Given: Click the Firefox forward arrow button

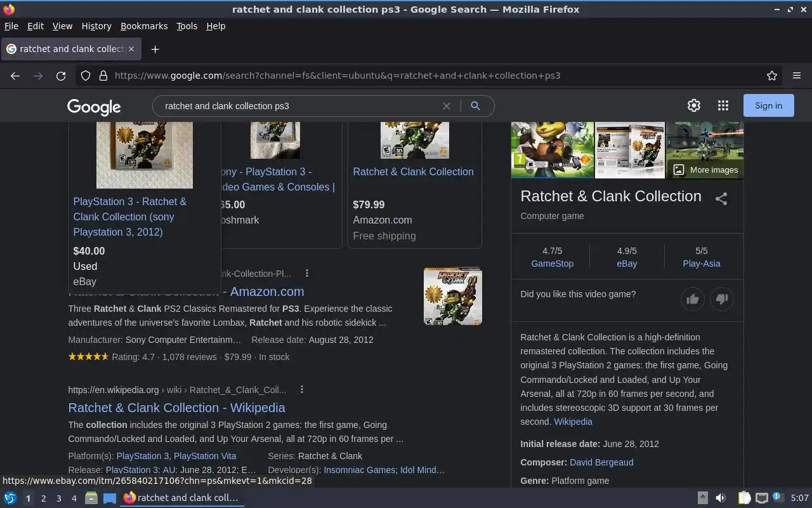Looking at the screenshot, I should pyautogui.click(x=38, y=76).
